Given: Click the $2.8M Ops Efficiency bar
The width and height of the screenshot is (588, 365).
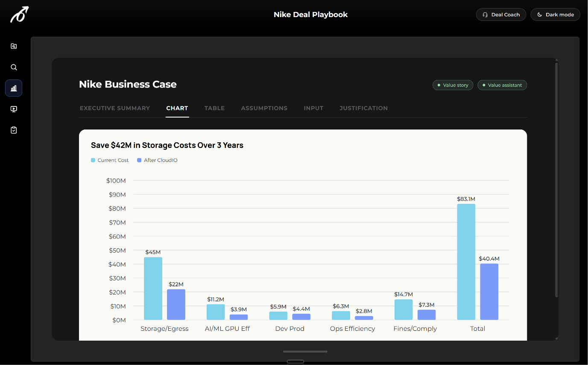Looking at the screenshot, I should 364,318.
